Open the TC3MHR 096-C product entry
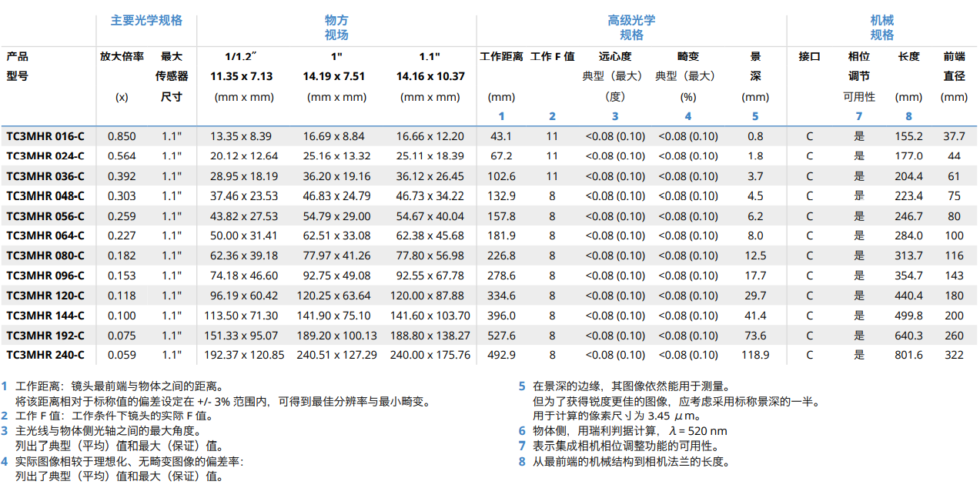Viewport: 980px width, 488px height. click(x=45, y=276)
